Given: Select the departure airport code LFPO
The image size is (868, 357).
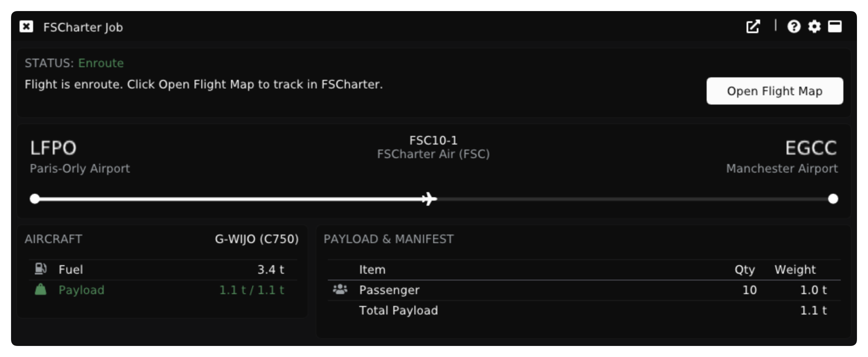Looking at the screenshot, I should (x=53, y=147).
